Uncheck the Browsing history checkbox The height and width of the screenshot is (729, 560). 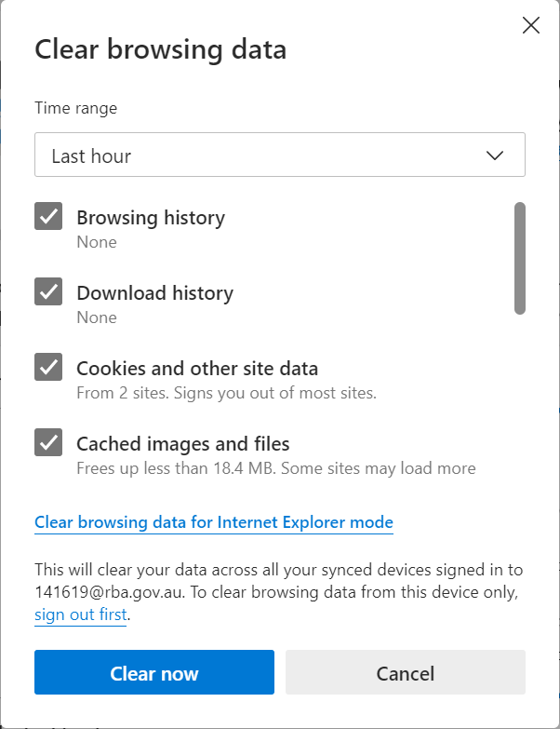(x=48, y=216)
